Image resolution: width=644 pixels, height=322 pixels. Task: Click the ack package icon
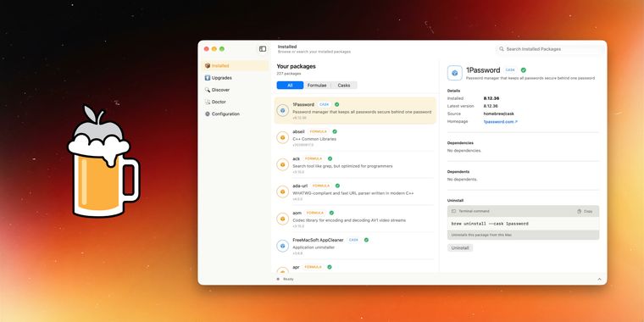point(282,164)
